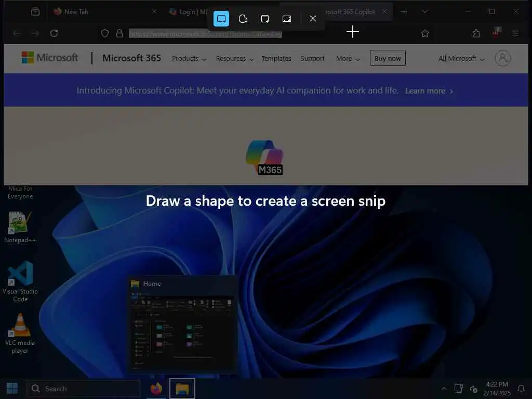This screenshot has height=399, width=532.
Task: Follow the Learn more link
Action: pyautogui.click(x=429, y=91)
